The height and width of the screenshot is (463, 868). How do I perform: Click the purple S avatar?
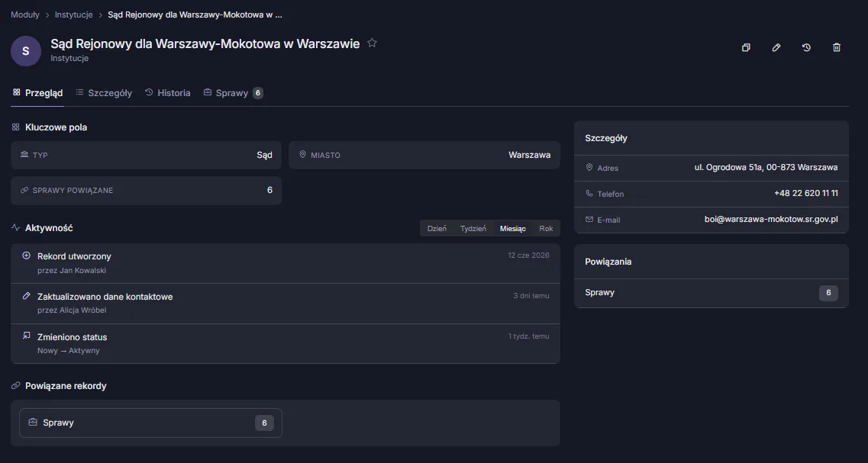(x=25, y=51)
